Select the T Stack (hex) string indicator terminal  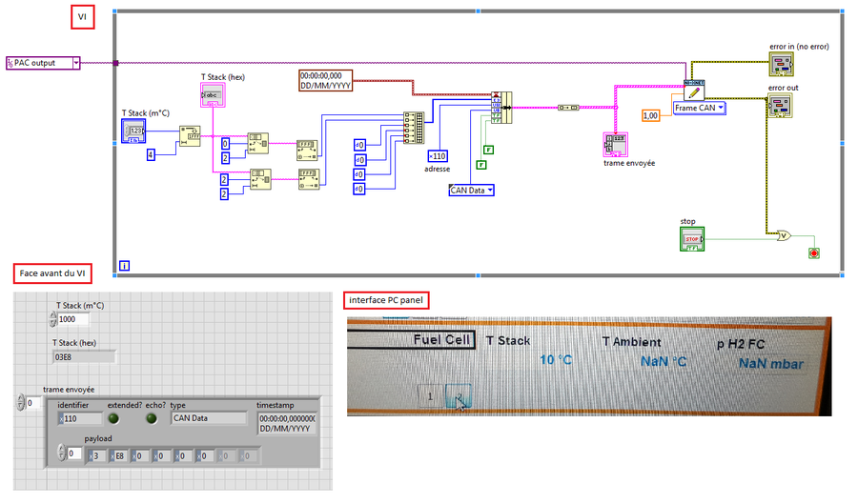coord(212,94)
